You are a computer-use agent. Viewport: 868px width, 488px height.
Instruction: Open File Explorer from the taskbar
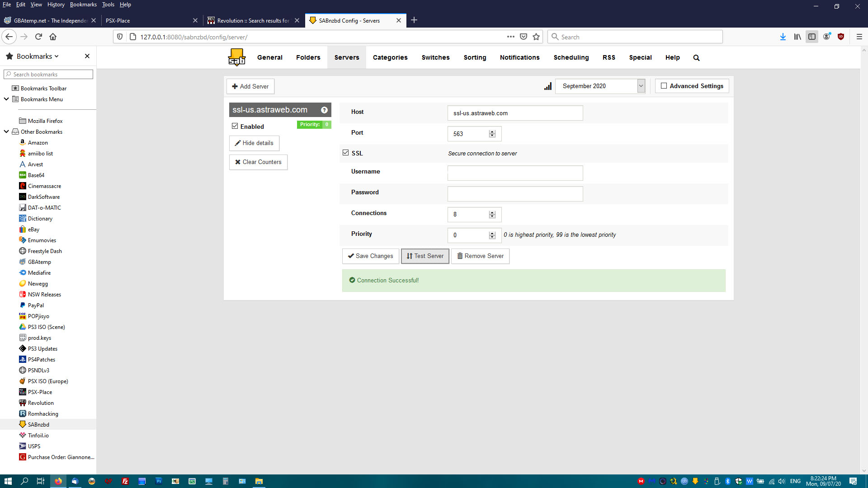pos(259,481)
